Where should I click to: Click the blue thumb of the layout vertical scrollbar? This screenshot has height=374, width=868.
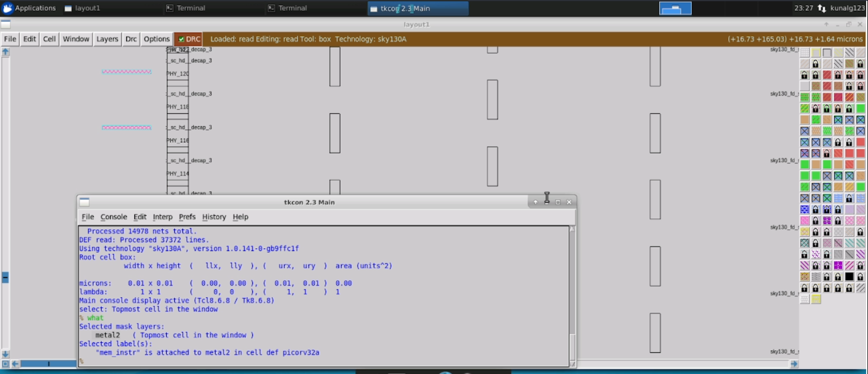[5, 278]
